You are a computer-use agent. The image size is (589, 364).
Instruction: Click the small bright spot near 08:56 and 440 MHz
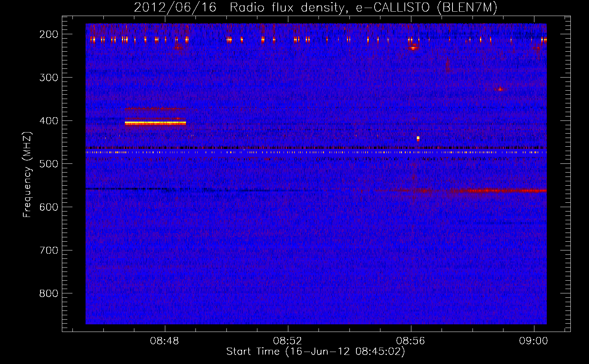[x=418, y=138]
